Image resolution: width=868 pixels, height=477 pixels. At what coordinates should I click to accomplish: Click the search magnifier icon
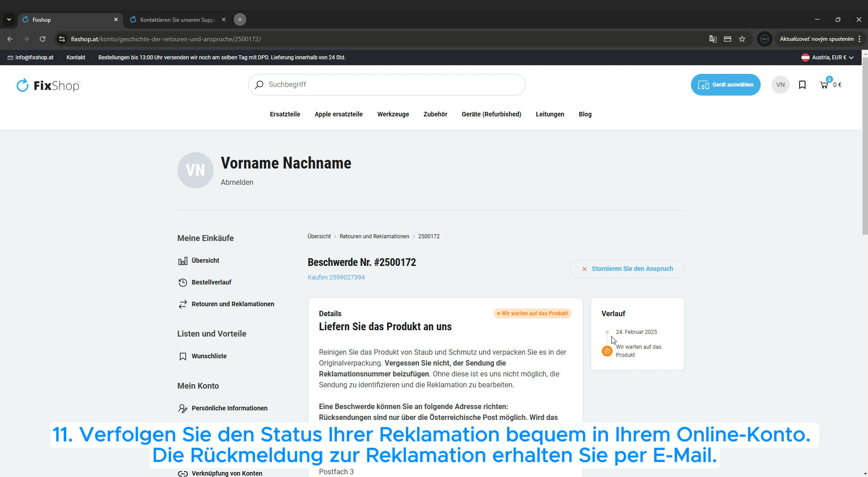click(x=259, y=85)
